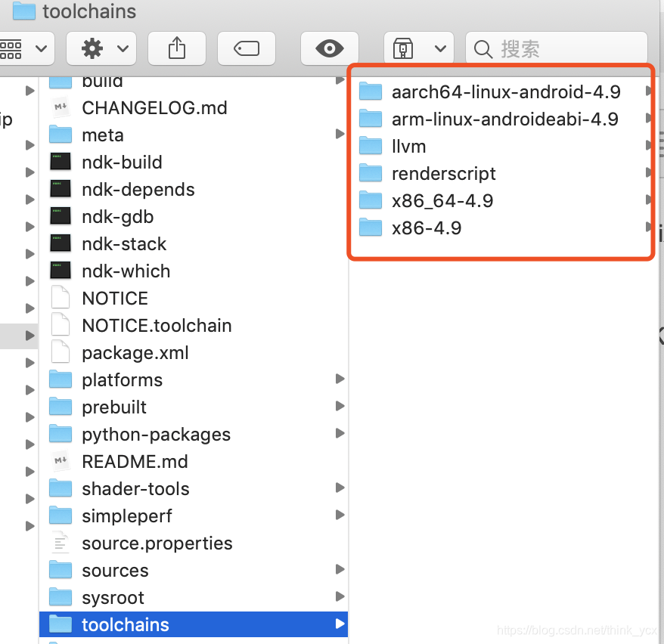
Task: Open the x86-4.9 folder
Action: point(501,228)
